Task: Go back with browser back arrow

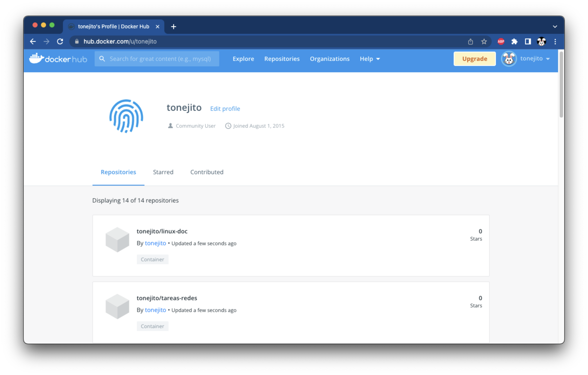Action: [x=33, y=42]
